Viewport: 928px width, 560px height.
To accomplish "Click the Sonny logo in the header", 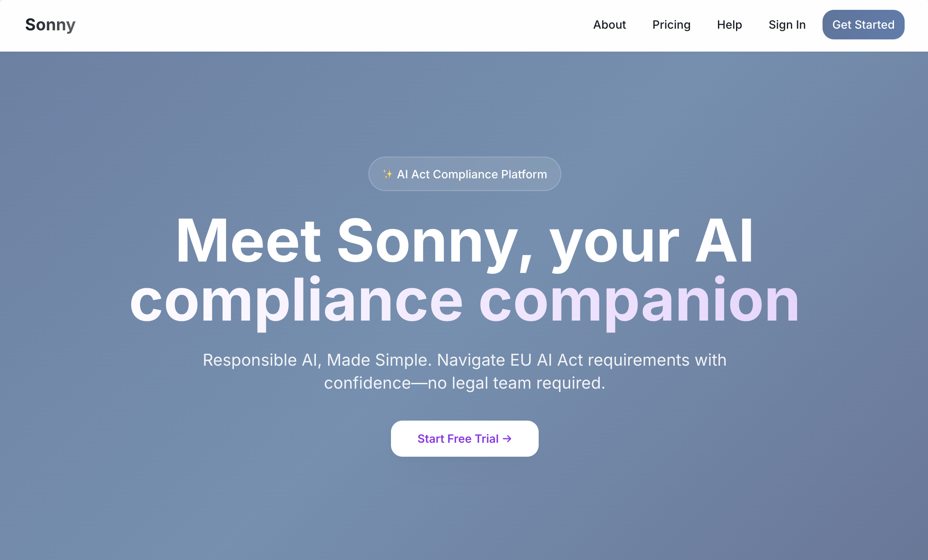I will 50,25.
